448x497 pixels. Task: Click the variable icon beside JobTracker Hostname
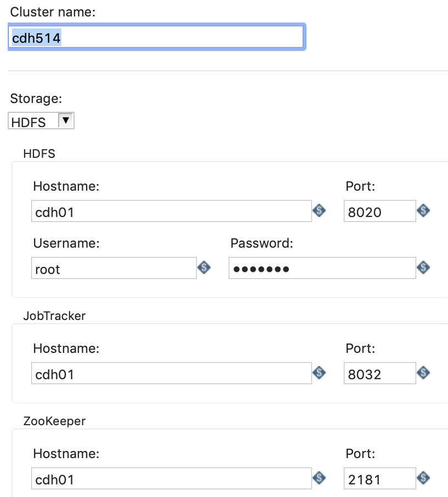319,373
